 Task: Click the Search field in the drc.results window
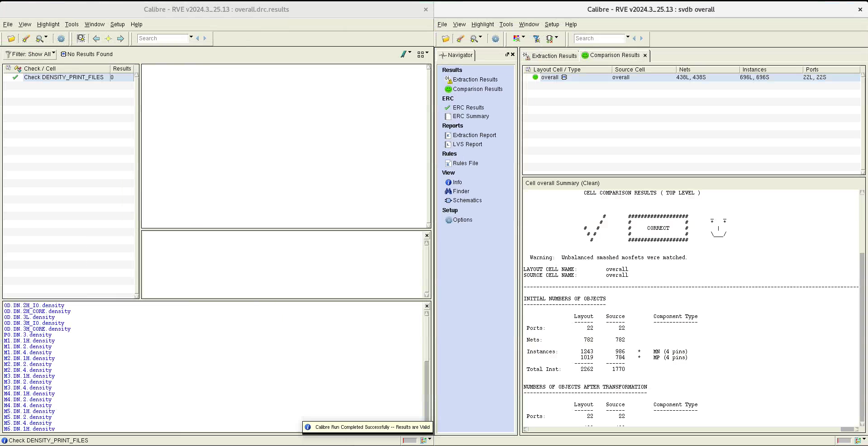pos(162,38)
